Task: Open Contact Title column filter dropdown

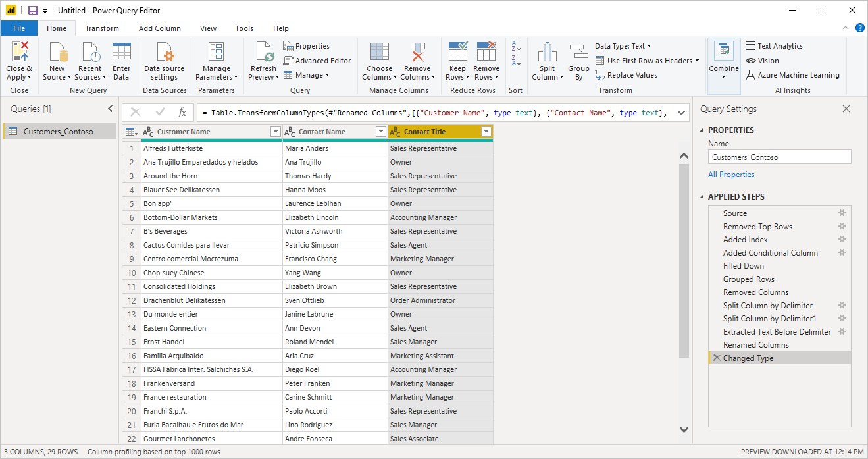Action: point(486,132)
